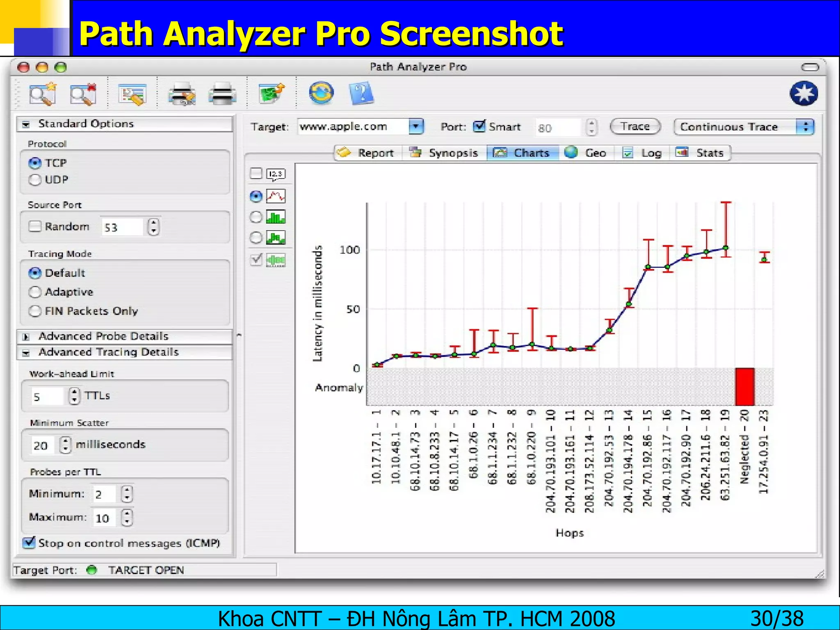Click the Target field showing www.apple.com
The height and width of the screenshot is (630, 840).
point(354,126)
